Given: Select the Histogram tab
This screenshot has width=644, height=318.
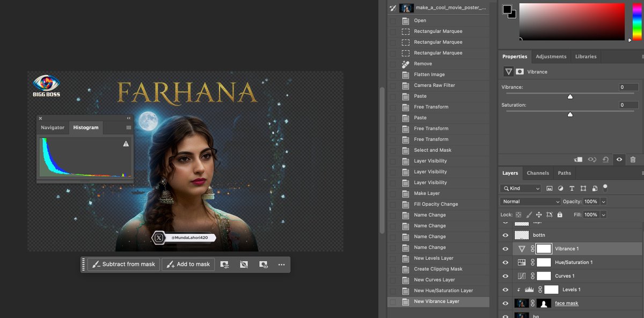Looking at the screenshot, I should (x=86, y=128).
